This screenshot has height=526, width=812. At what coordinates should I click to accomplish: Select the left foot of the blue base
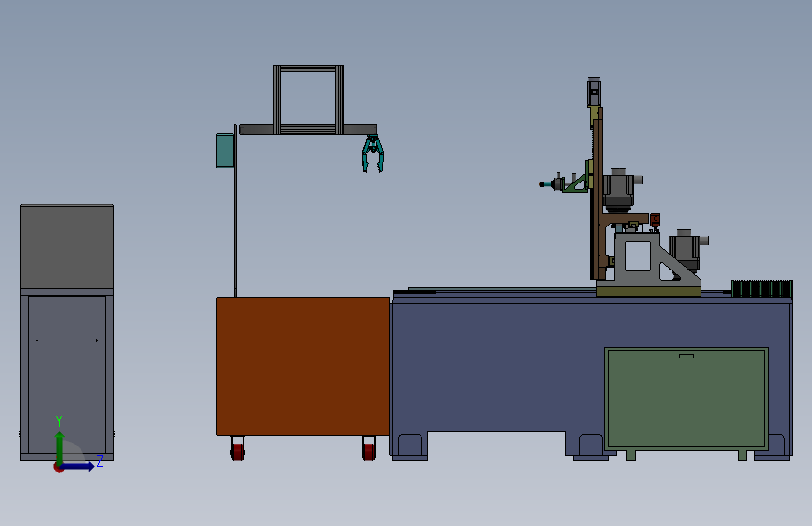(x=409, y=447)
